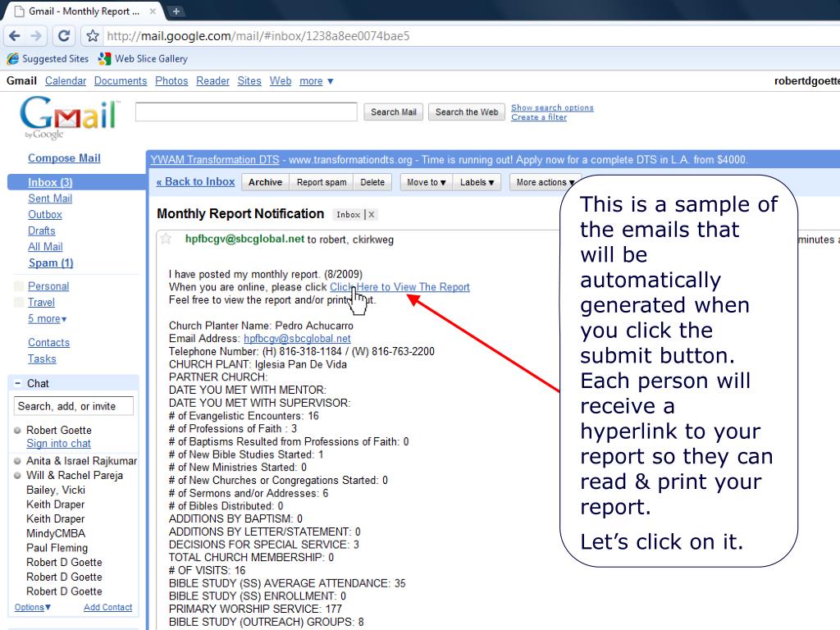Open the YWAM Transformation DTS ad link

pyautogui.click(x=215, y=160)
